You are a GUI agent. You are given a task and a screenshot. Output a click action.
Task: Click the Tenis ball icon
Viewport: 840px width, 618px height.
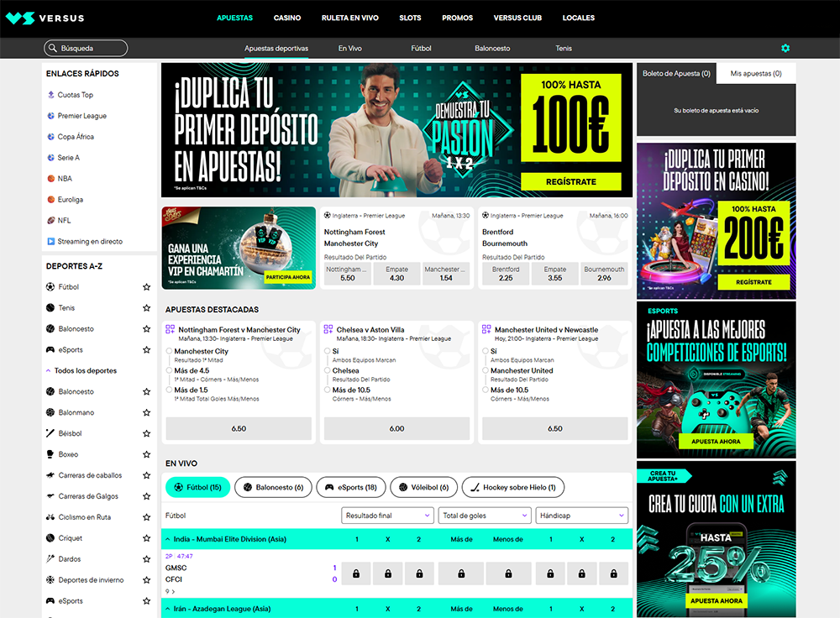50,308
